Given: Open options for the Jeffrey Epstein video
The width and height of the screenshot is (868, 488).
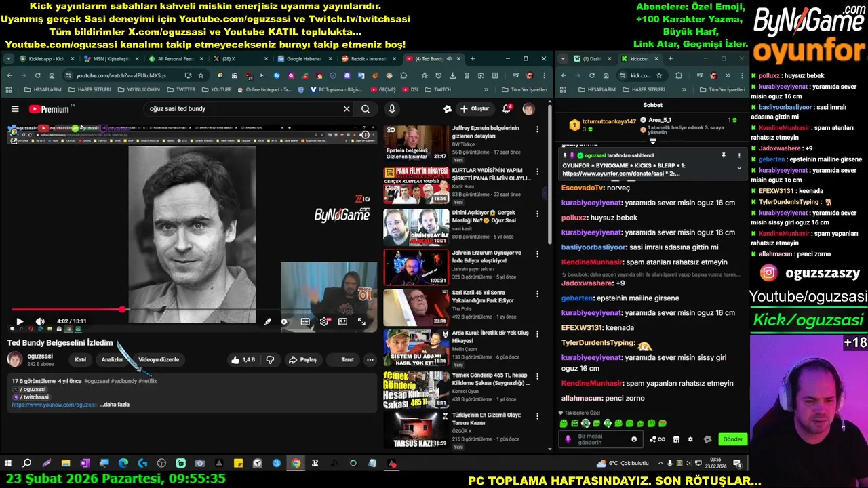Looking at the screenshot, I should coord(537,129).
